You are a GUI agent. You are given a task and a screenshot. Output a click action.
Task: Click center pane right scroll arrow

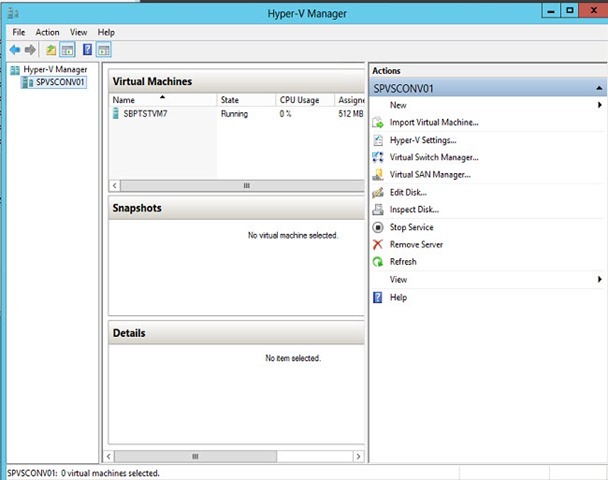coord(358,456)
